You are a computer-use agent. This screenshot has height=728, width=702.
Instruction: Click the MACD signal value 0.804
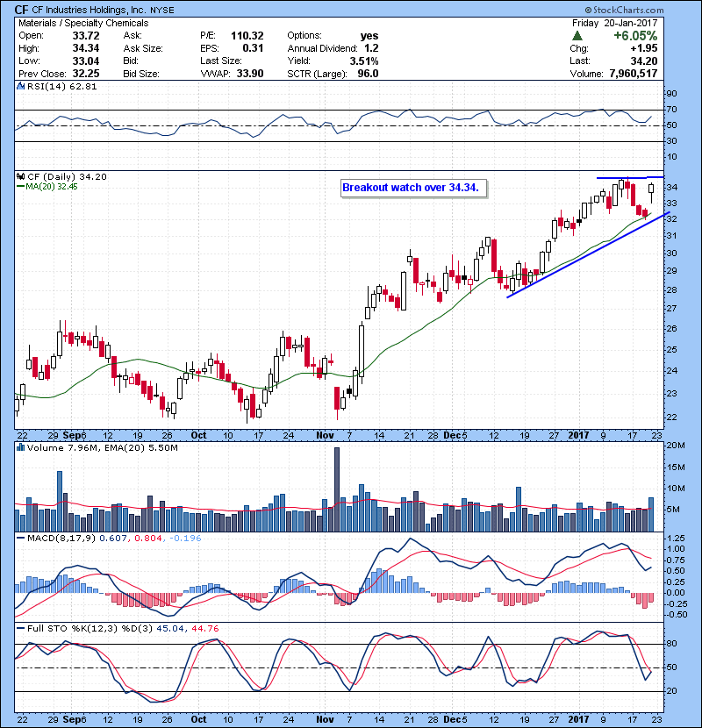148,539
